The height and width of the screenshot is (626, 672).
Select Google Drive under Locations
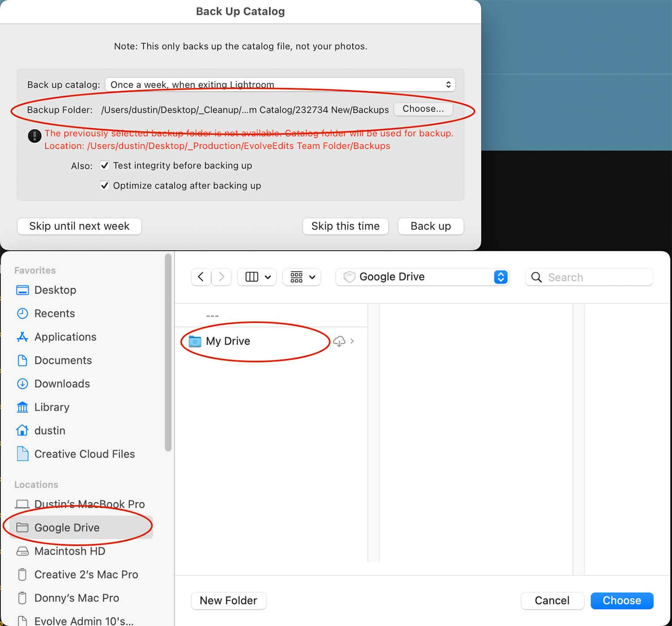[67, 528]
